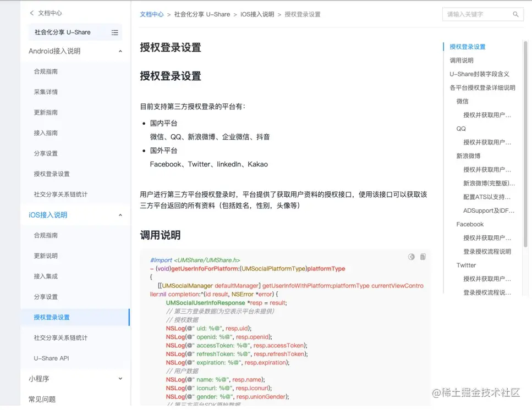Click the 文档中心 breadcrumb link

coord(152,14)
